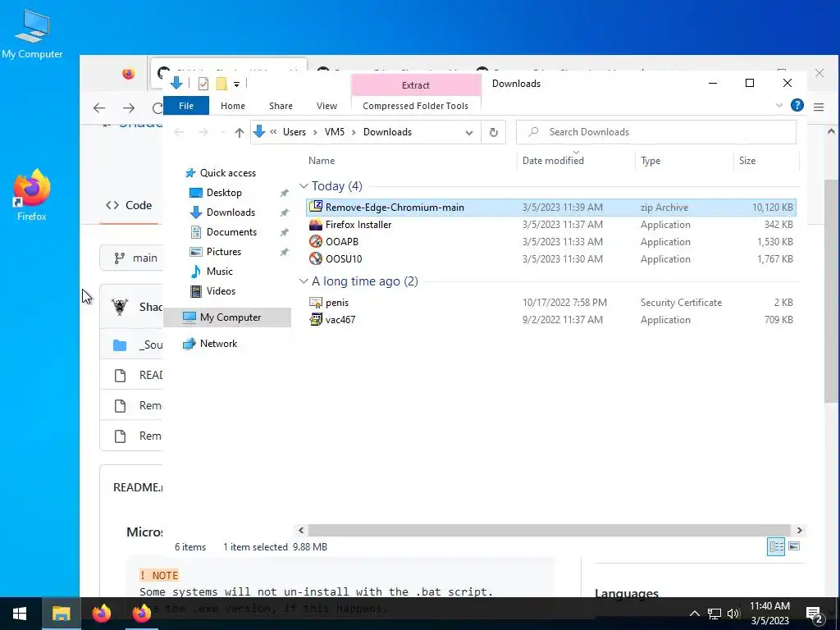Viewport: 840px width, 630px height.
Task: Click Firefox forward arrow in browser window
Action: point(129,108)
